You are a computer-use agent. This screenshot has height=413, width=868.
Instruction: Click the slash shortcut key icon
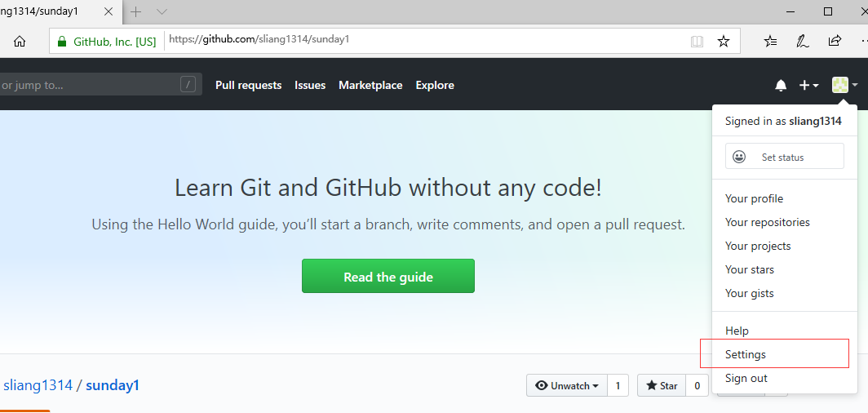(188, 85)
